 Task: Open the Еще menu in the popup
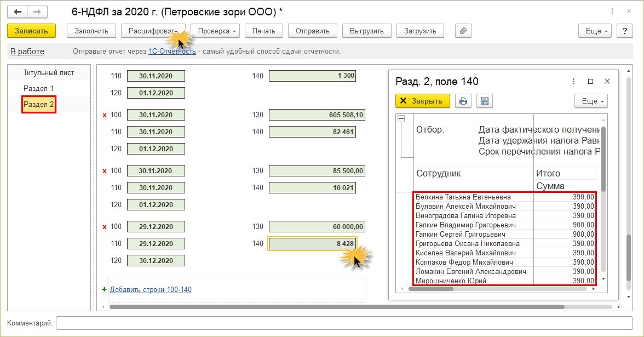point(591,101)
